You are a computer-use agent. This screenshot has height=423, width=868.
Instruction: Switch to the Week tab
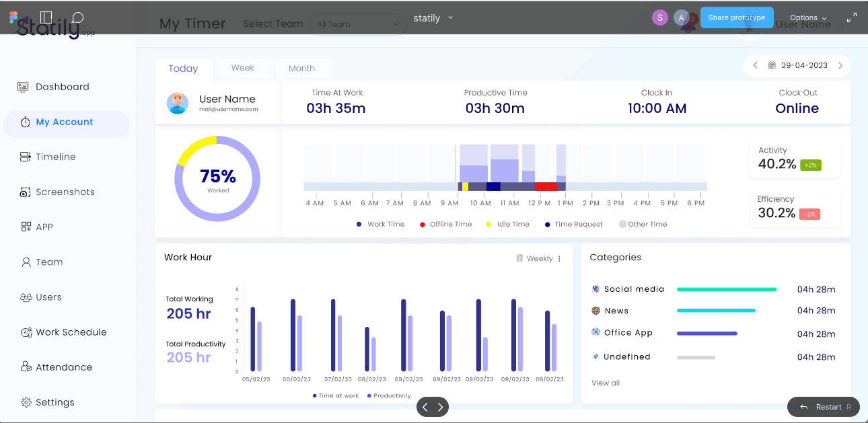pos(243,67)
